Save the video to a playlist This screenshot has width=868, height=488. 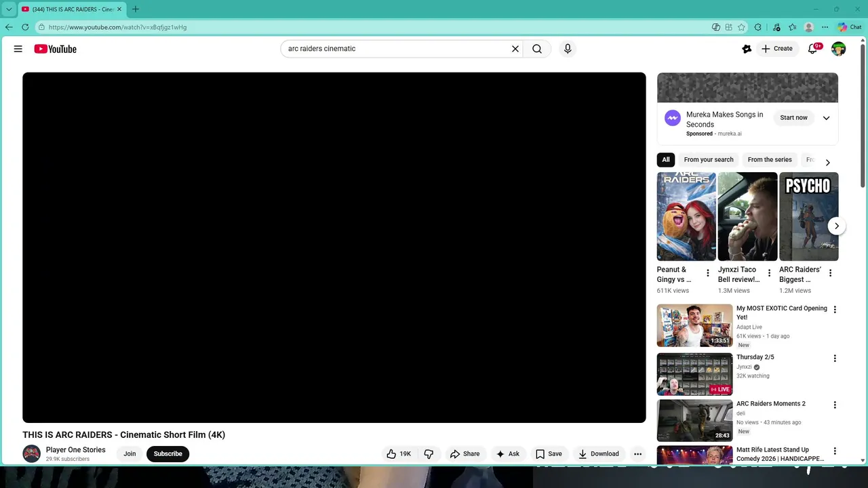click(x=549, y=454)
